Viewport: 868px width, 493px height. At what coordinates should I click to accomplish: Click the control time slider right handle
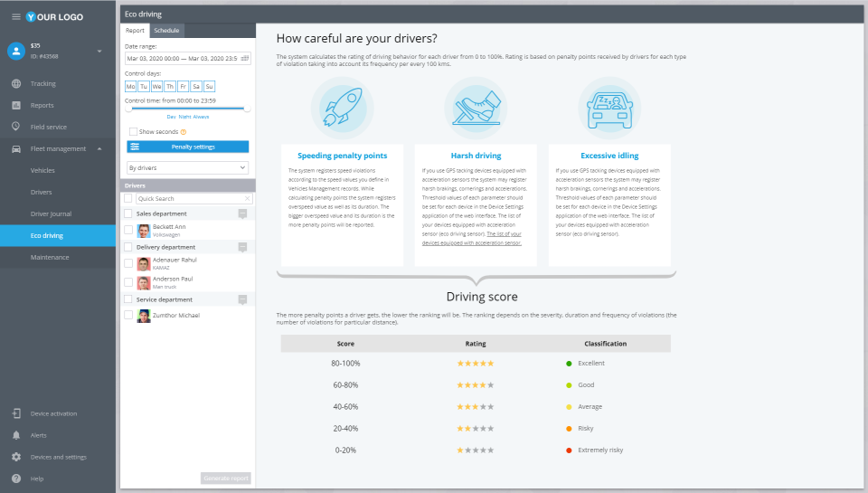(x=247, y=109)
